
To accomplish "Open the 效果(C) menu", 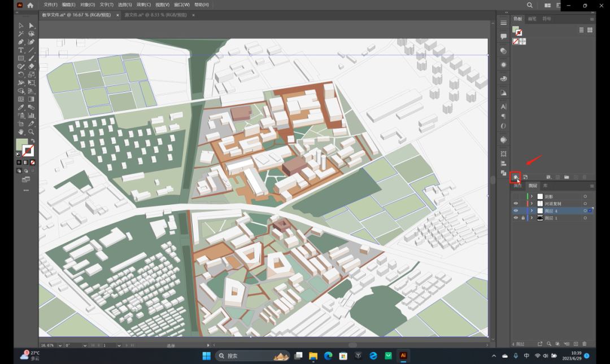I will [143, 5].
